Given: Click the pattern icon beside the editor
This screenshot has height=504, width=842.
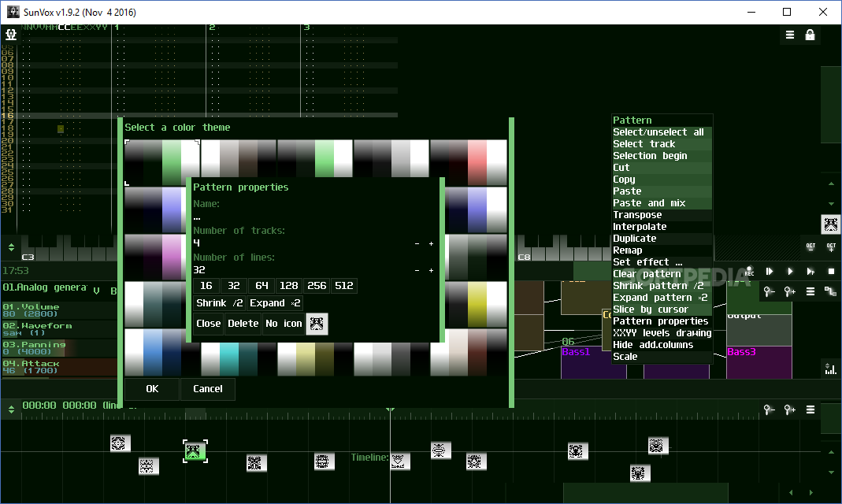Looking at the screenshot, I should tap(831, 224).
